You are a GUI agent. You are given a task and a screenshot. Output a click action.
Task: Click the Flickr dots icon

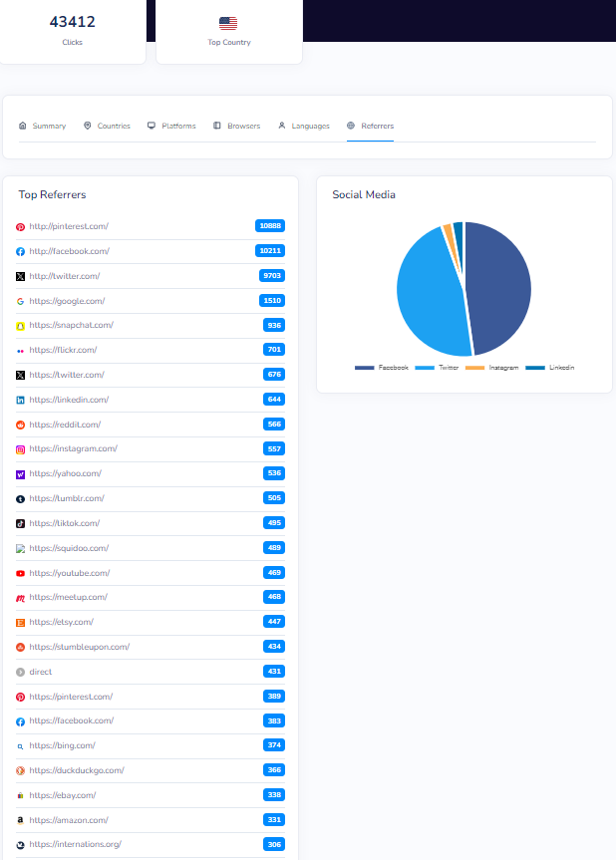(20, 351)
